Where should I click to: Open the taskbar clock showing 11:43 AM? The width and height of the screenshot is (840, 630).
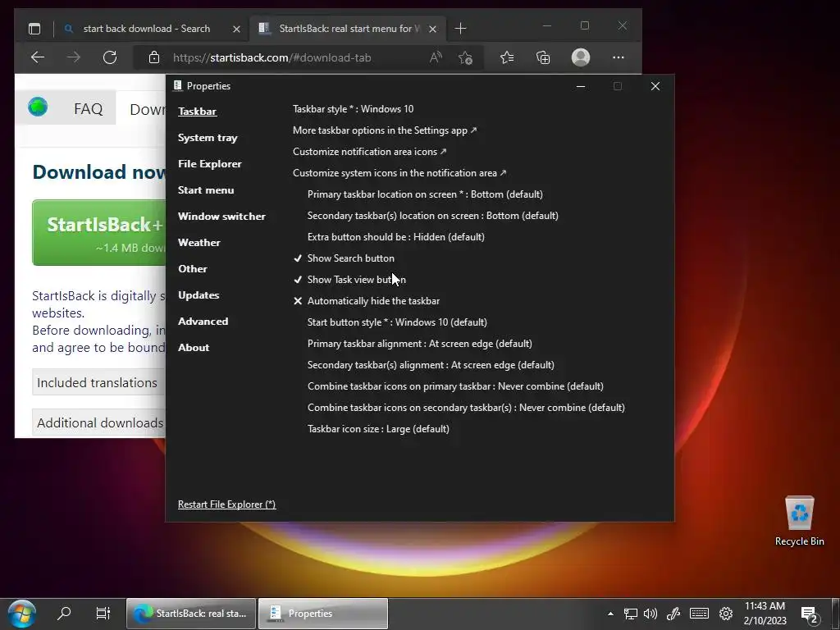pyautogui.click(x=765, y=614)
